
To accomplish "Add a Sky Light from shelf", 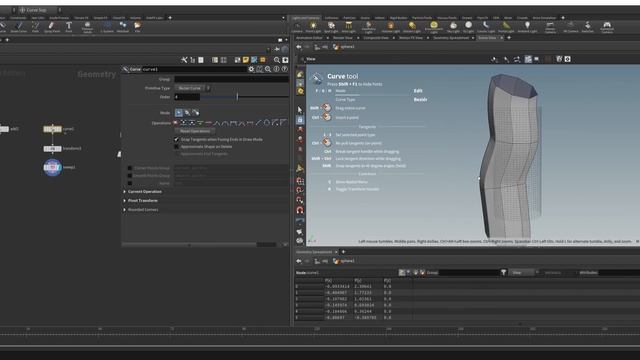I will point(453,27).
